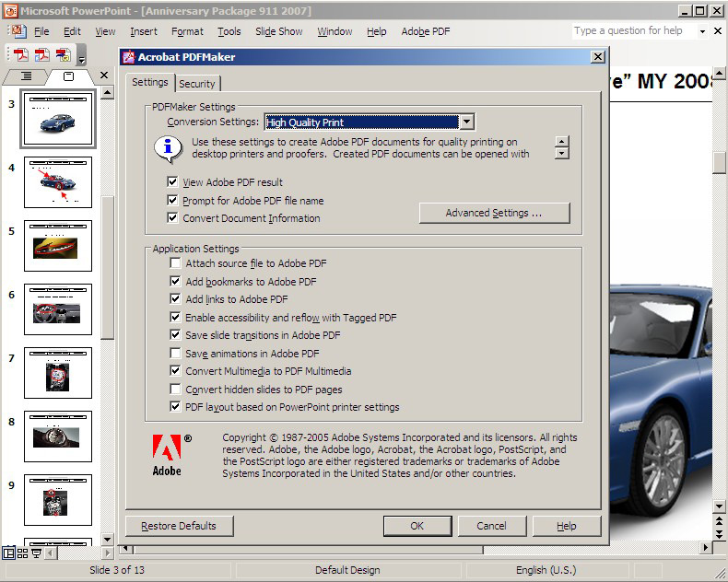Viewport: 728px width, 582px height.
Task: Click thumbnail pane scroll down arrow
Action: [x=107, y=539]
